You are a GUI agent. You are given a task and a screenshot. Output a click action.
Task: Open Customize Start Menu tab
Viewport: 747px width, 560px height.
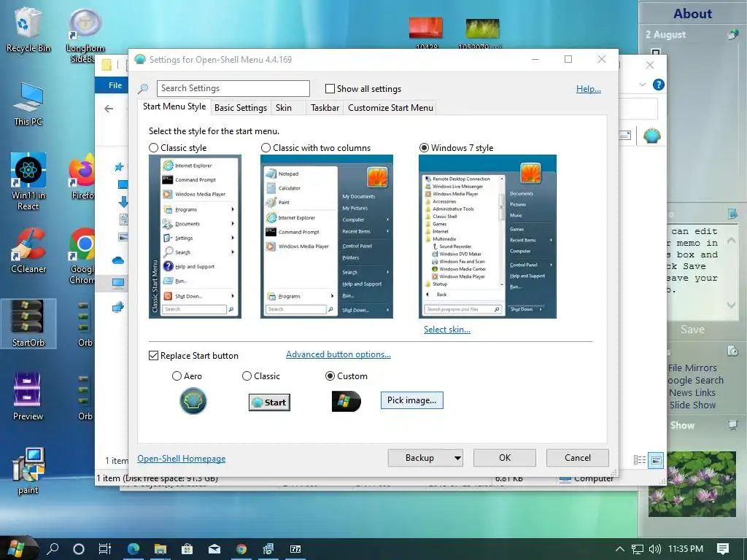coord(391,108)
